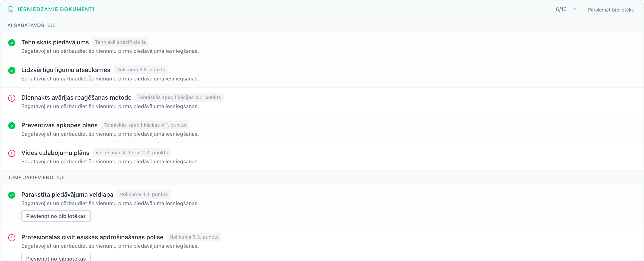
Task: Open the Vides uzlabojumu plāns item title
Action: pyautogui.click(x=55, y=153)
